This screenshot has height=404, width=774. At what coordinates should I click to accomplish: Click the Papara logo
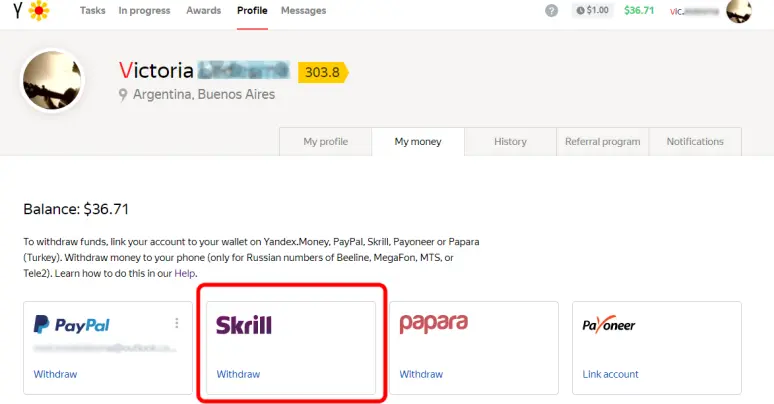[433, 324]
